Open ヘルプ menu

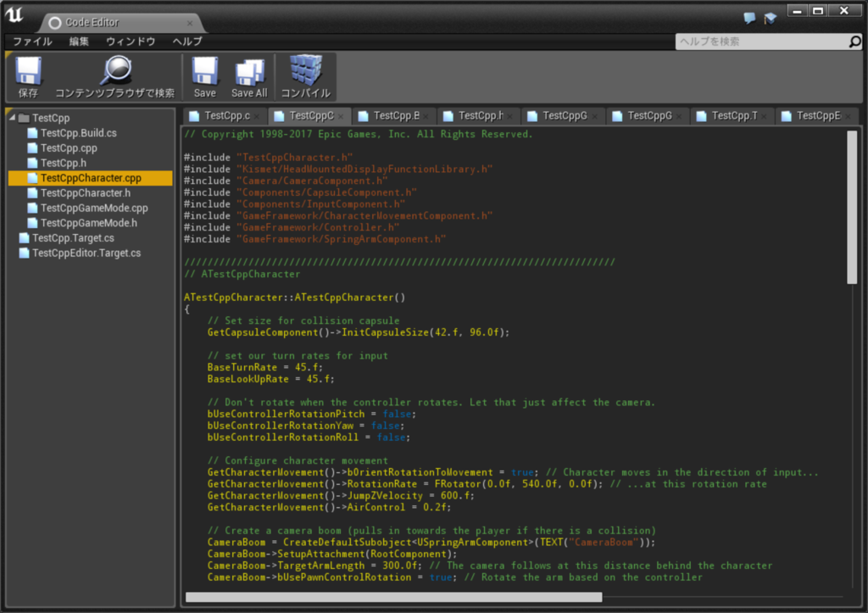pyautogui.click(x=187, y=42)
